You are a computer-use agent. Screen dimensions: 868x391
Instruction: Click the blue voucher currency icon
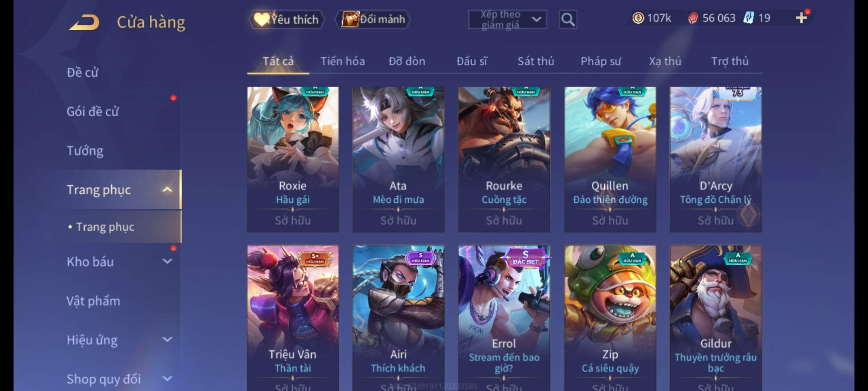tap(748, 18)
